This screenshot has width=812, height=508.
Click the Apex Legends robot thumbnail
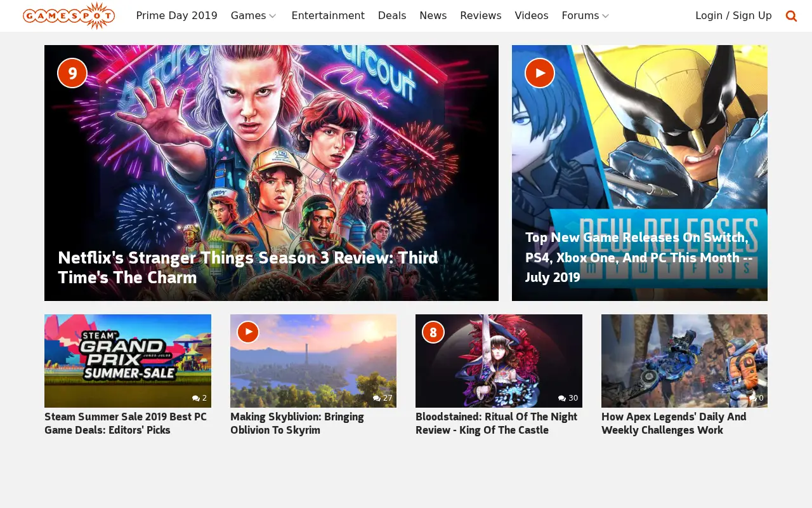[x=684, y=361]
